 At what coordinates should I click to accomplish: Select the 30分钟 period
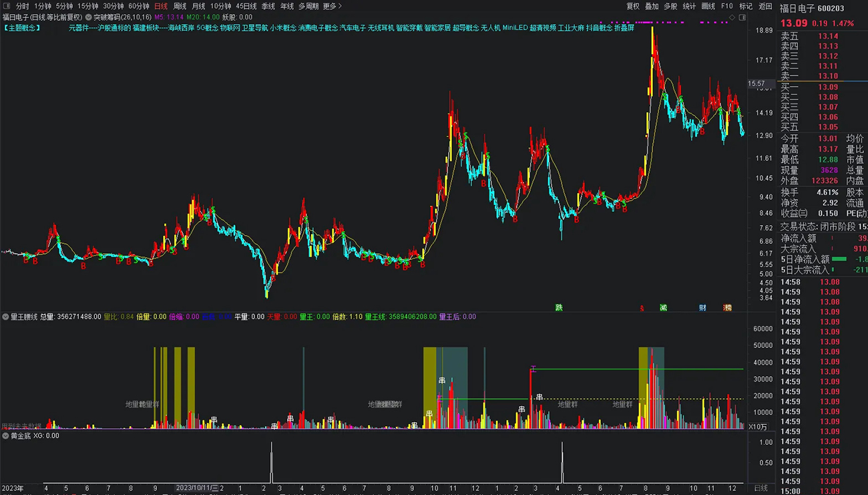[x=114, y=6]
